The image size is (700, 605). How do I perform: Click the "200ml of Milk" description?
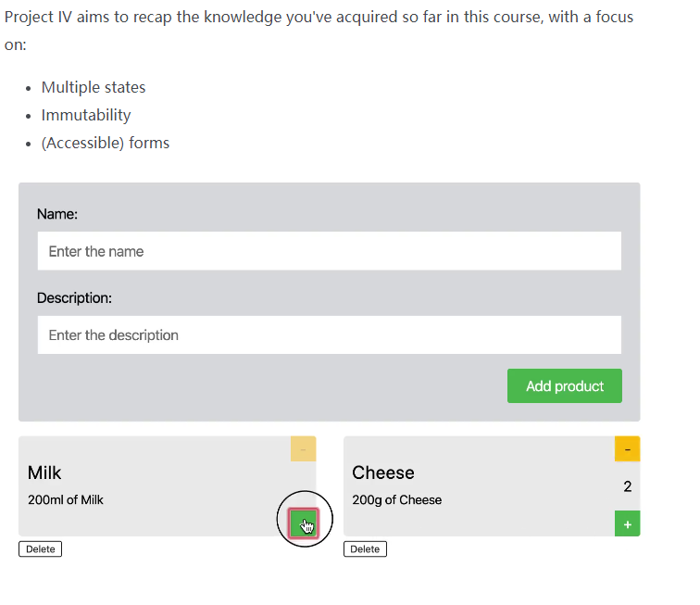[x=66, y=500]
